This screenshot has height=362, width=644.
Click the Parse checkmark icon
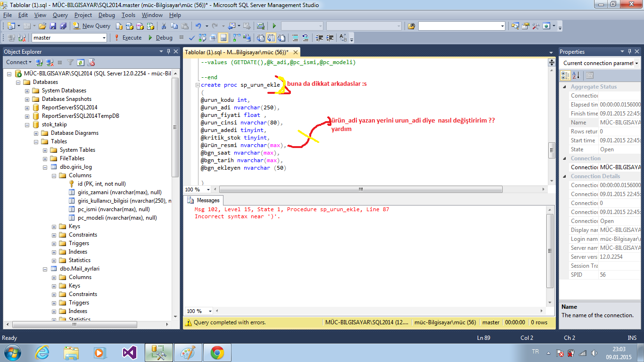point(192,38)
